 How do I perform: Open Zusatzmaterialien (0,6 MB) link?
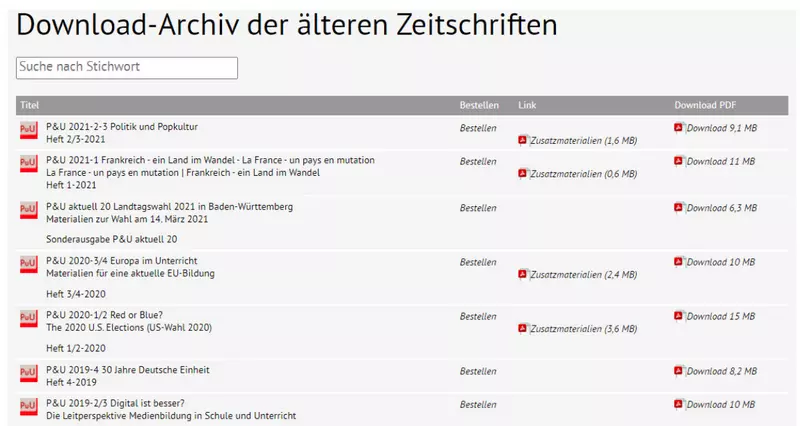click(x=584, y=174)
